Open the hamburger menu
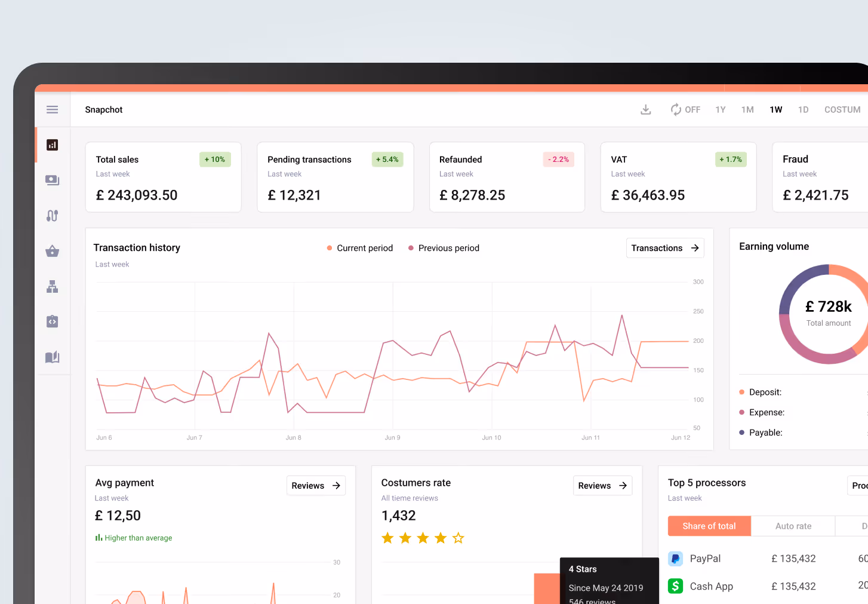This screenshot has width=868, height=604. (53, 109)
